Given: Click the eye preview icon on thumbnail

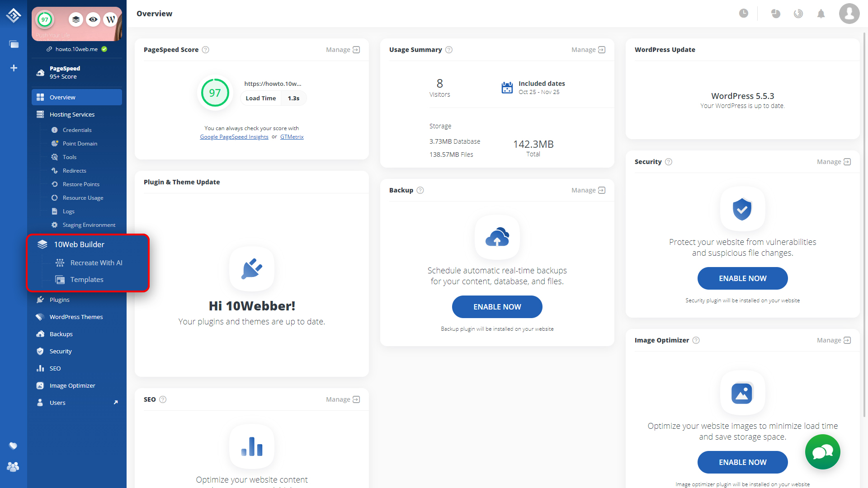Looking at the screenshot, I should click(93, 19).
